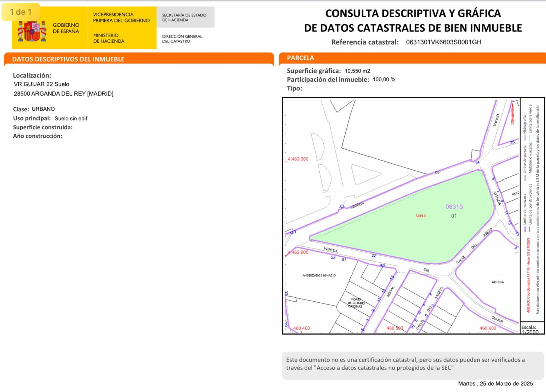Click the grey disclaimer notice box
This screenshot has width=546, height=392.
[x=413, y=365]
